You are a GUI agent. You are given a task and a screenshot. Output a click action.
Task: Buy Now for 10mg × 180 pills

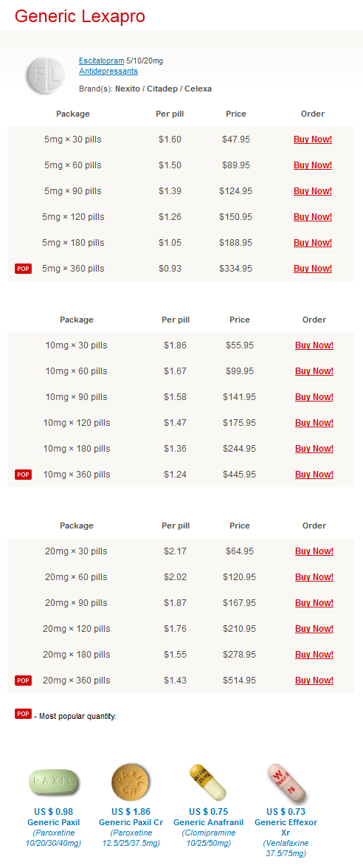pyautogui.click(x=314, y=449)
